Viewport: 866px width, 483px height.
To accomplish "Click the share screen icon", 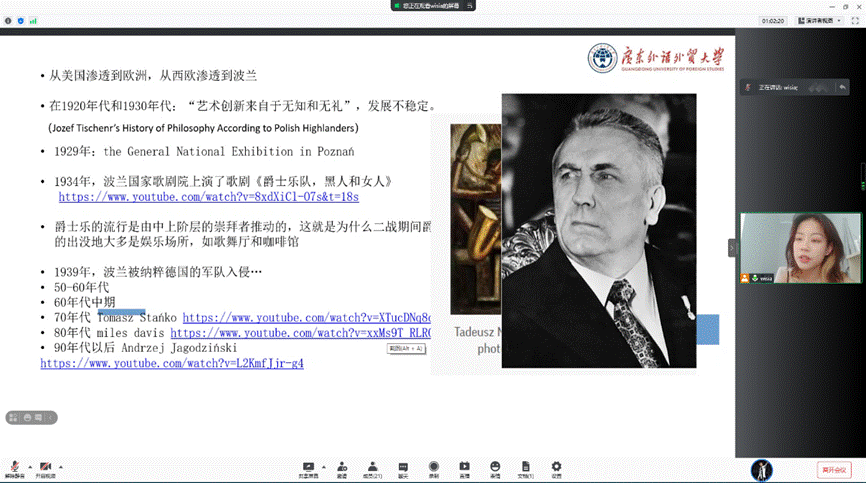I will click(x=308, y=467).
